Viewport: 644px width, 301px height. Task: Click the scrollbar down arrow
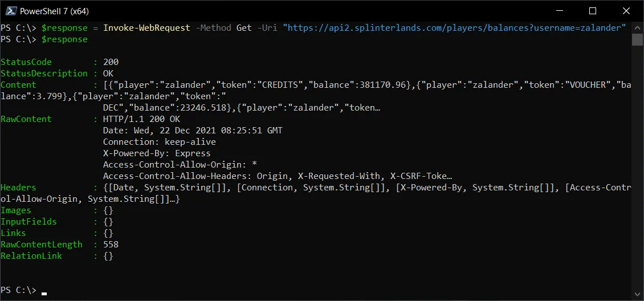click(637, 294)
